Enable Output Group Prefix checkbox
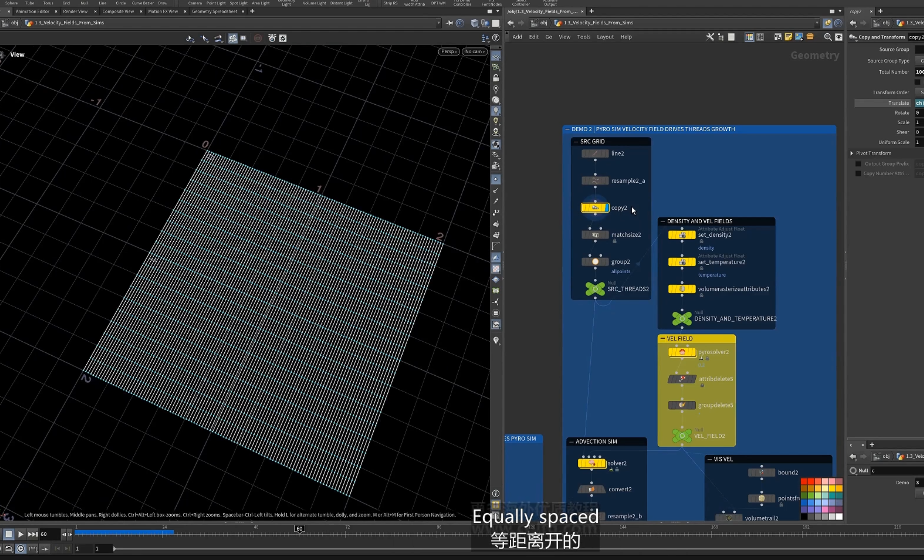This screenshot has height=560, width=924. (x=858, y=164)
